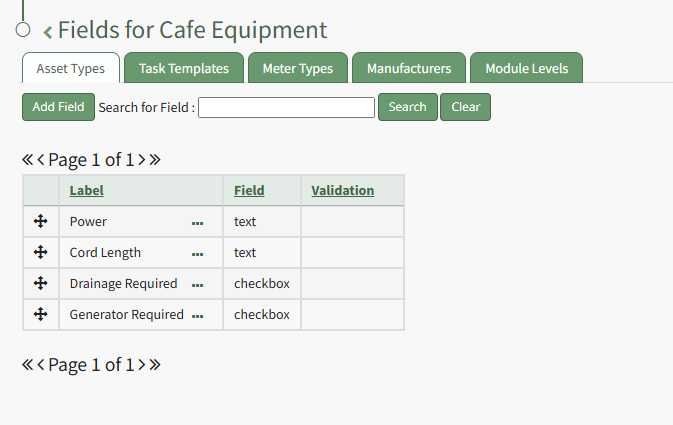Click the move handle for Drainage Required row
Image resolution: width=673 pixels, height=425 pixels.
tap(41, 283)
